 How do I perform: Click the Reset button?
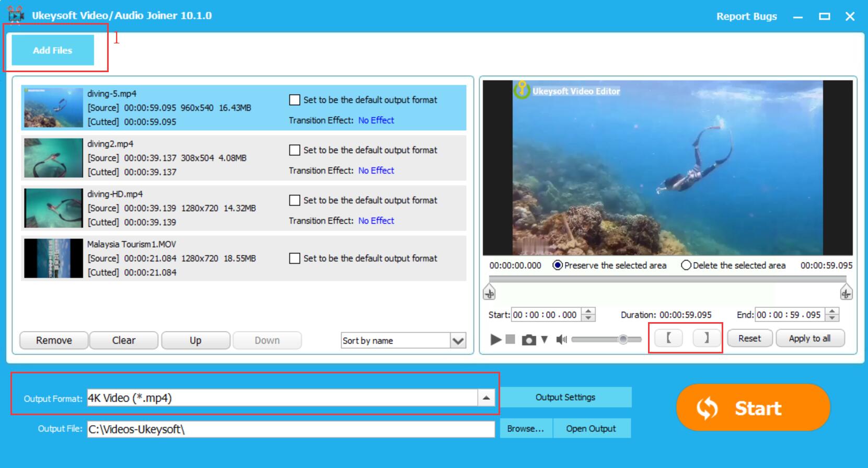[x=749, y=338]
